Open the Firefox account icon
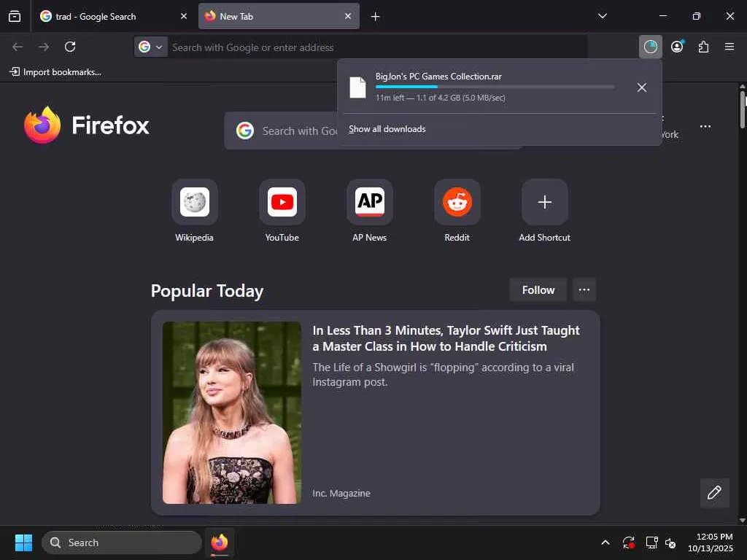 [x=677, y=47]
